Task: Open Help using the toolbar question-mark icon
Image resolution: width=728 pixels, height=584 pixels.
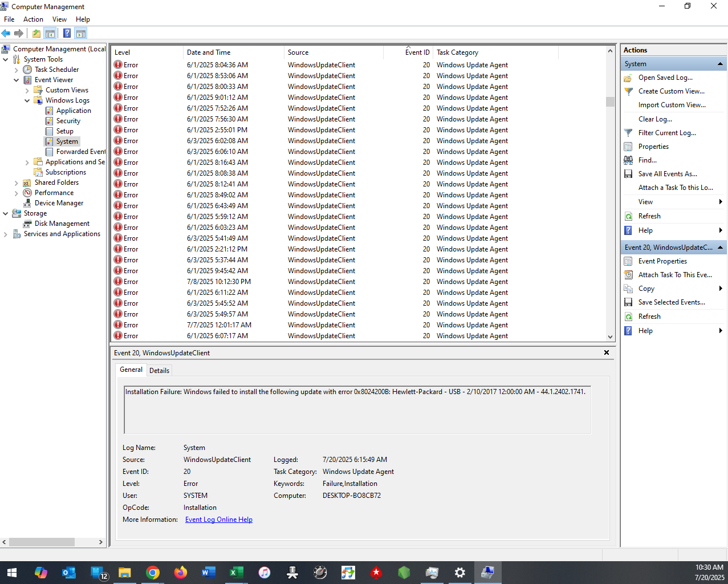Action: pyautogui.click(x=67, y=33)
